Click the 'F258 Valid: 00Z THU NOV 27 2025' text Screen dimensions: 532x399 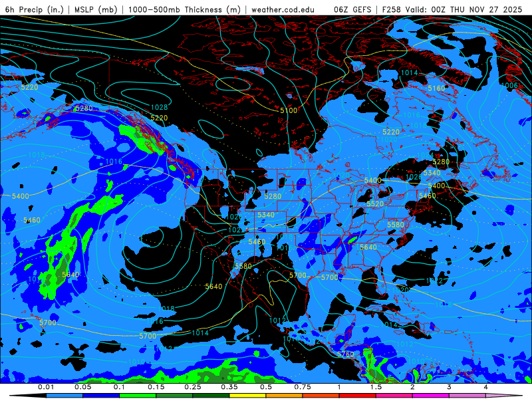click(x=452, y=9)
